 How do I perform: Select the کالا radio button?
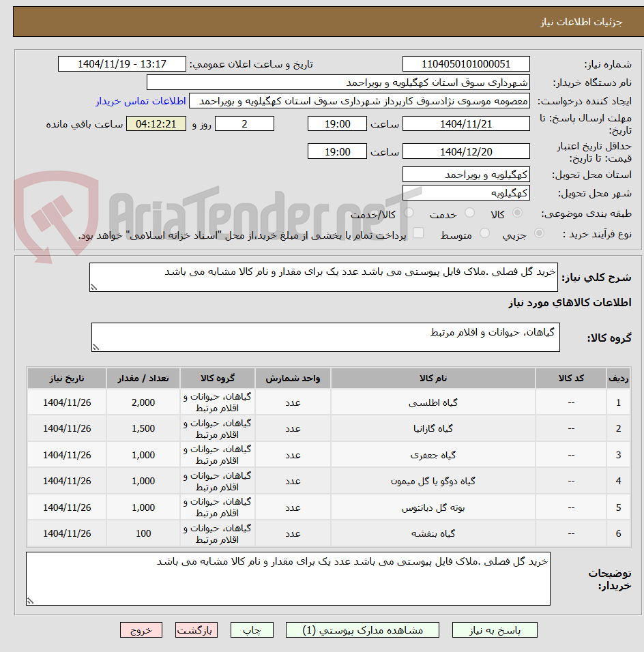[x=517, y=213]
